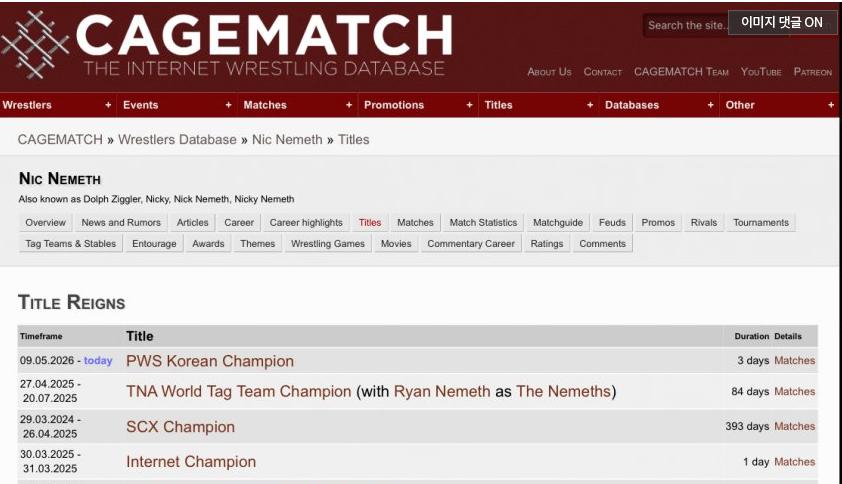Viewport: 842px width, 484px height.
Task: Switch to the Career highlights tab
Action: 306,222
